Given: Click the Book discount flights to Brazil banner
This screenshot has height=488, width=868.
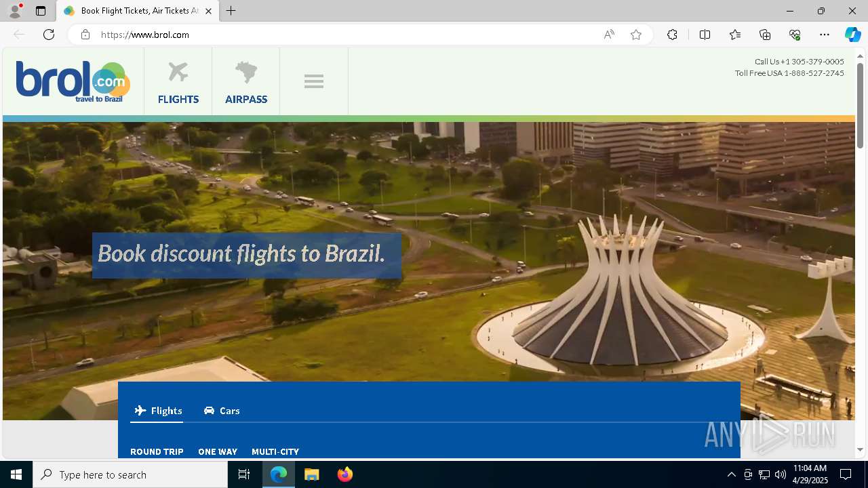Looking at the screenshot, I should tap(247, 255).
